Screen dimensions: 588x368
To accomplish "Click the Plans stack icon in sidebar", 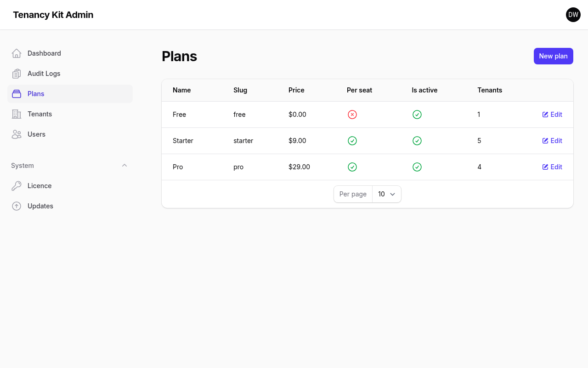I will 17,94.
